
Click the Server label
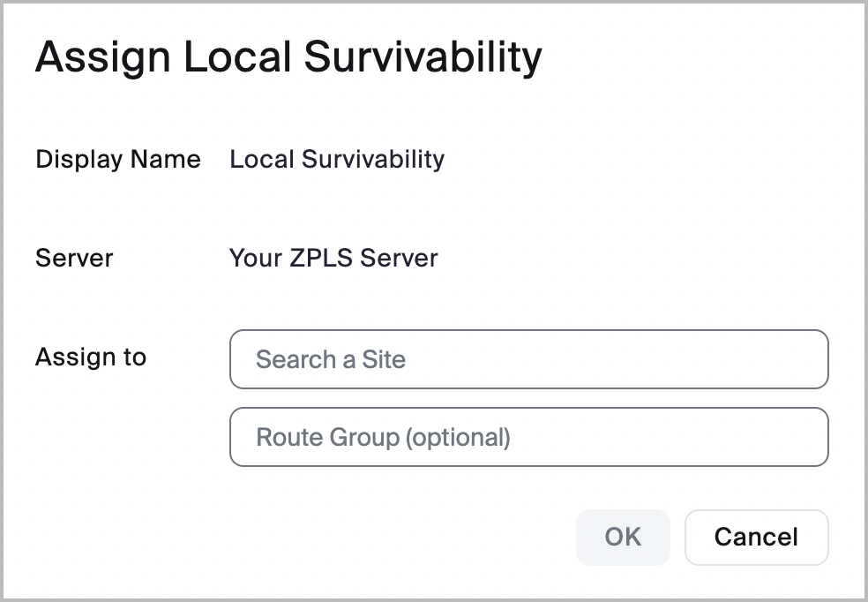pos(74,259)
